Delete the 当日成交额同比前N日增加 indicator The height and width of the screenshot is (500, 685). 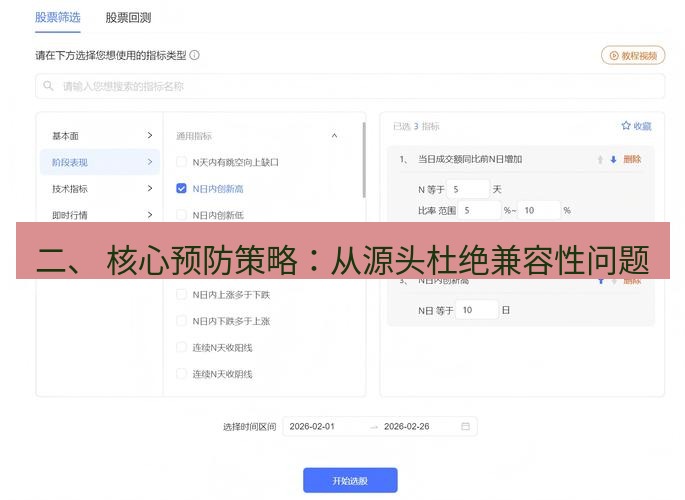tap(632, 159)
